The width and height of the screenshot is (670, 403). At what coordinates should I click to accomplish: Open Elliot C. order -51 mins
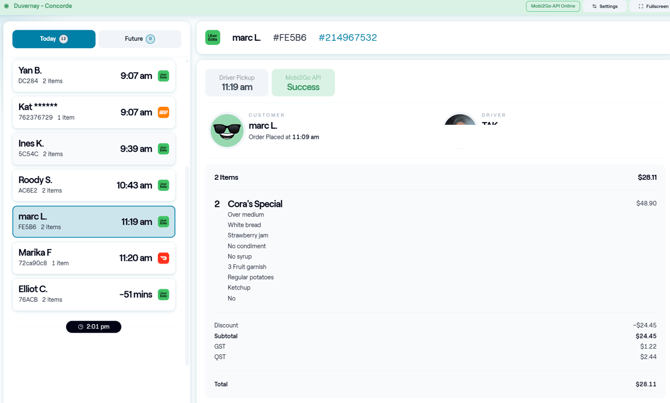click(x=94, y=294)
